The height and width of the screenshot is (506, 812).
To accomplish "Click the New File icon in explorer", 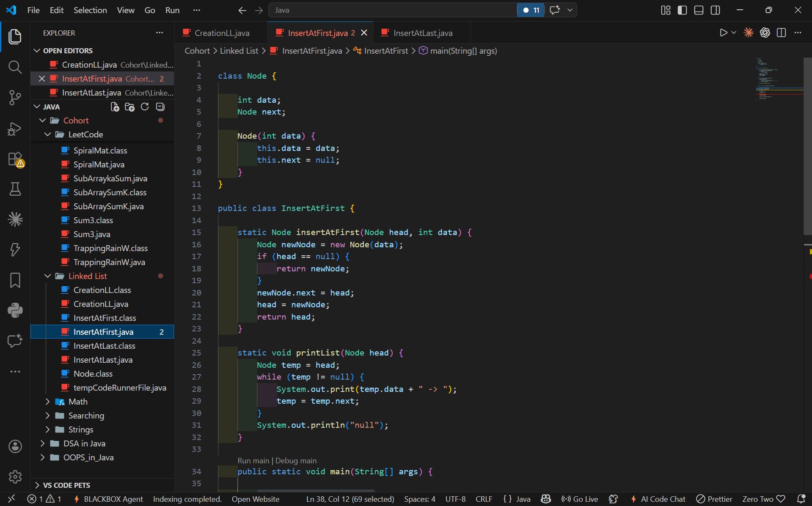I will coord(115,107).
